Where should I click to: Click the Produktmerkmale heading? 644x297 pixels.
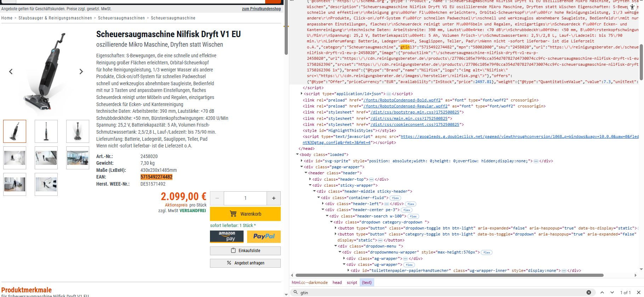coord(27,290)
